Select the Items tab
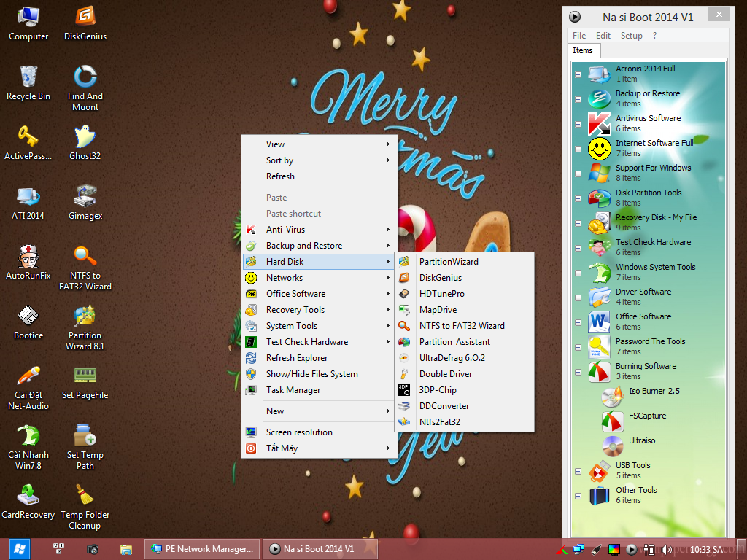 point(583,50)
